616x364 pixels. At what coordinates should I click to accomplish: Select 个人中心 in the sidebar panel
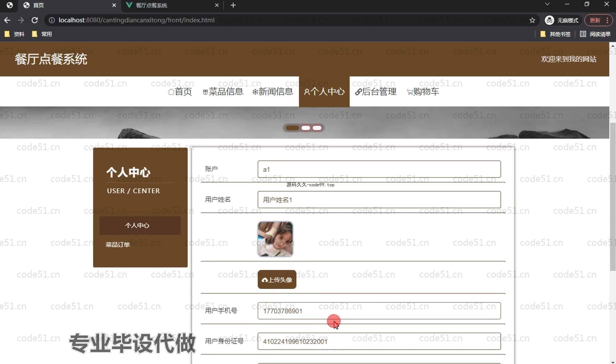140,225
